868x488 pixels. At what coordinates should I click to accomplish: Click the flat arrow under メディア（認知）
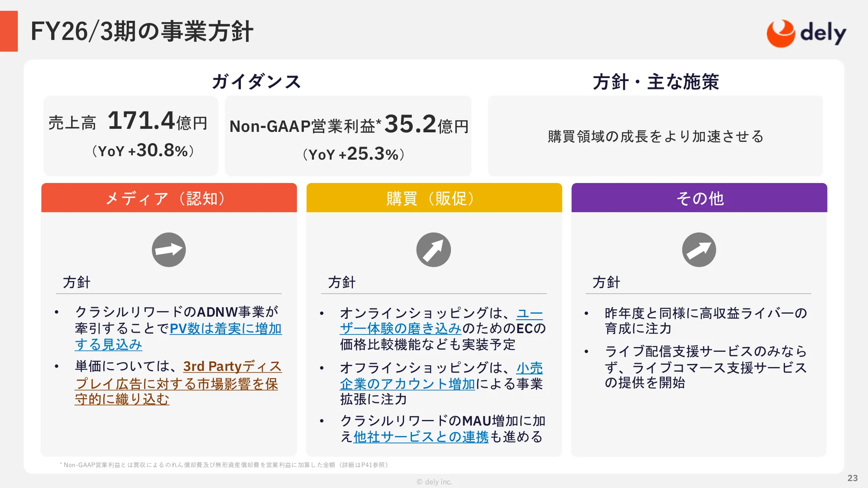(169, 250)
